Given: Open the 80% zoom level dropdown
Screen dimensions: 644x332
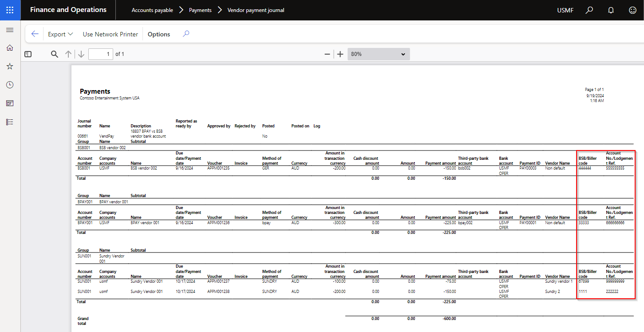Looking at the screenshot, I should pyautogui.click(x=378, y=54).
